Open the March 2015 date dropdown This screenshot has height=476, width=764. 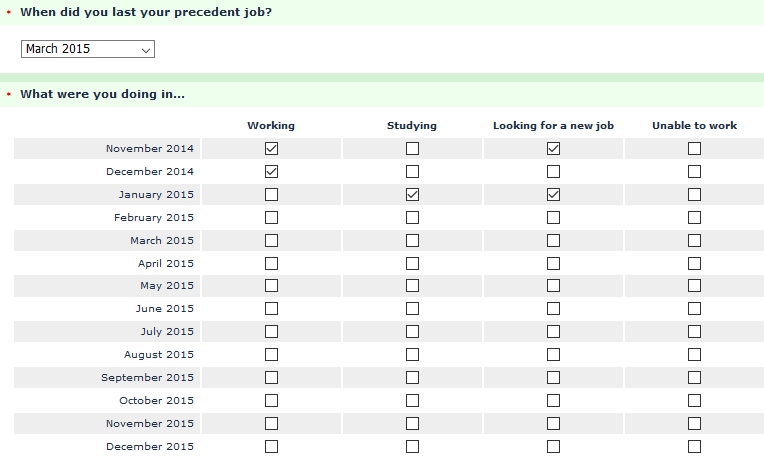88,49
